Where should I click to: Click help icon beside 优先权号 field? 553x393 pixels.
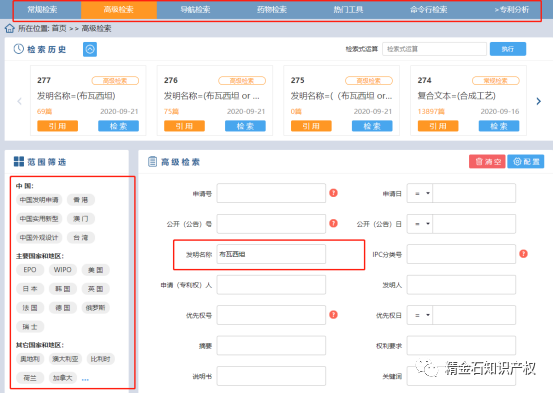pyautogui.click(x=333, y=315)
